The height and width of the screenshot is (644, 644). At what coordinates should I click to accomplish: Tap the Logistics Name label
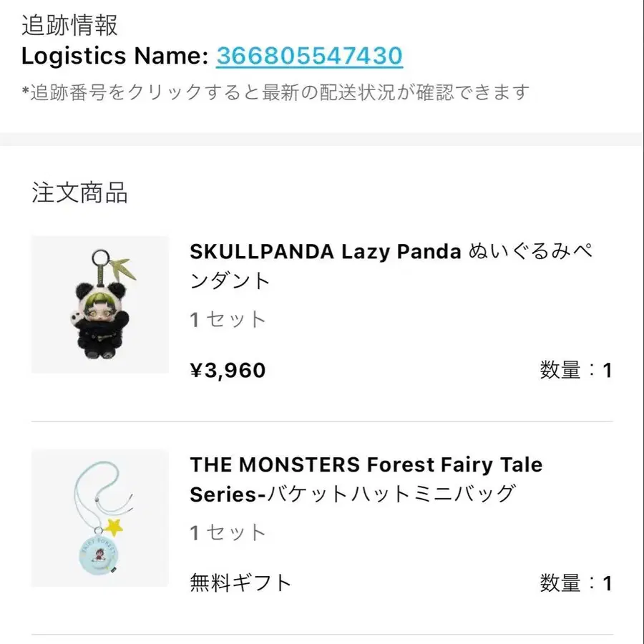point(115,56)
